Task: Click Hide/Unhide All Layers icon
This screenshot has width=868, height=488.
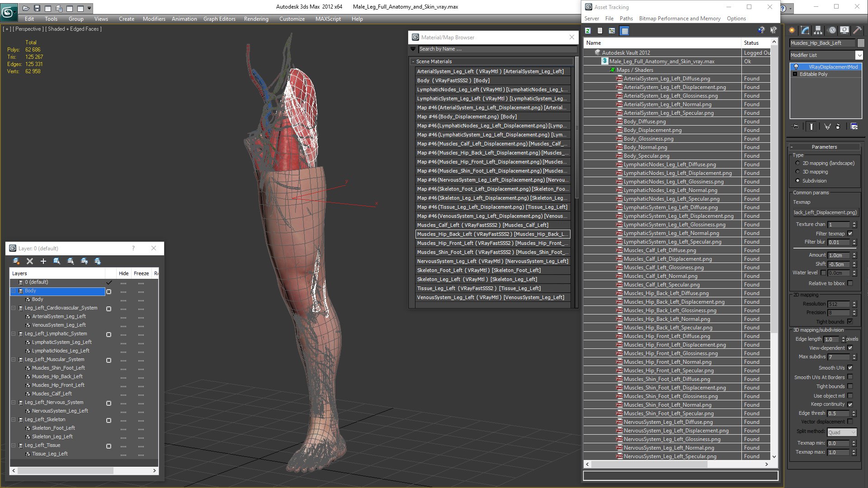Action: 84,261
